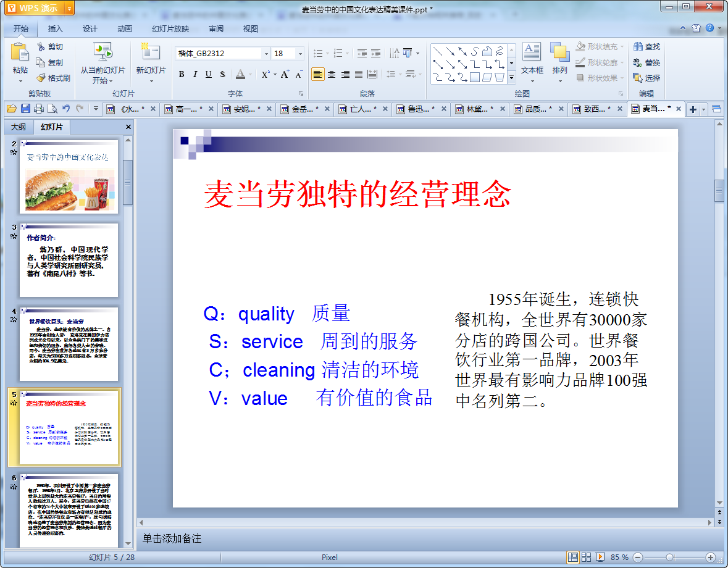Click the zoom out minus button
The height and width of the screenshot is (568, 728).
(638, 557)
